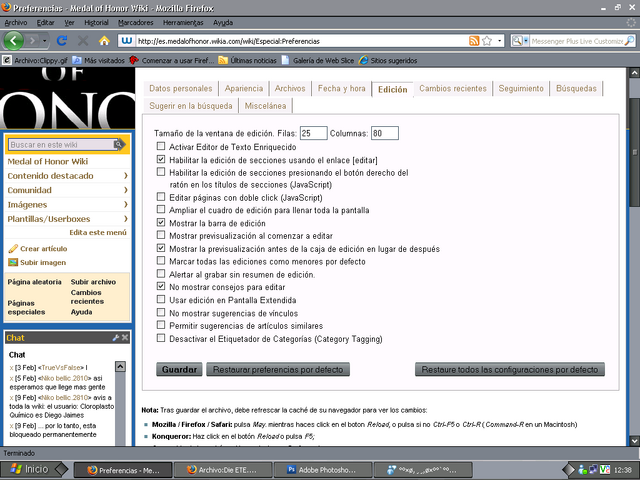This screenshot has width=640, height=480.
Task: Check Alertar al grabar sin resumen
Action: pos(161,273)
